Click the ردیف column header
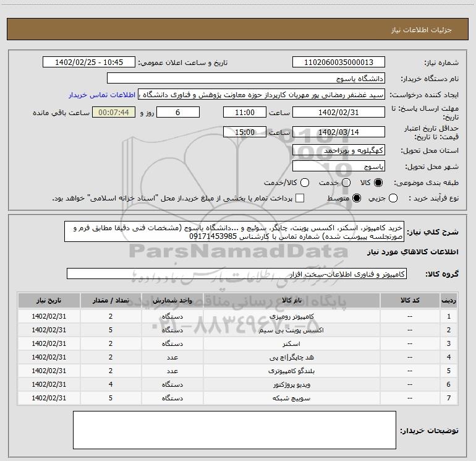Screen dimensions: 476x461 (449, 300)
